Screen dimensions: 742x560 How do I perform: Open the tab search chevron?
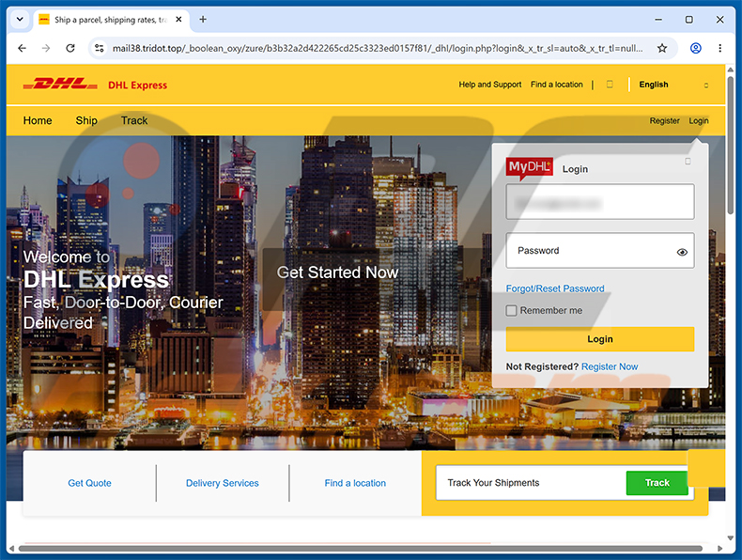(x=20, y=20)
